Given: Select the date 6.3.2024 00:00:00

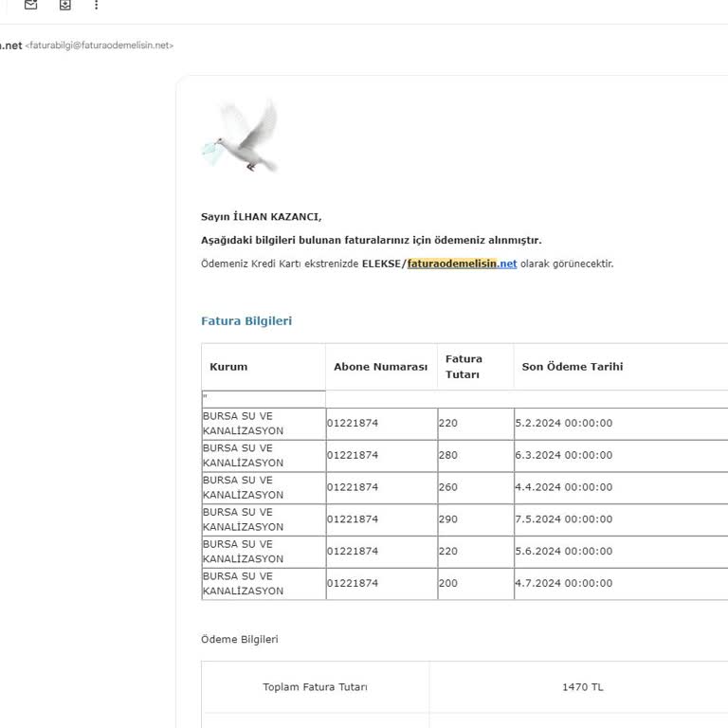Looking at the screenshot, I should (564, 455).
